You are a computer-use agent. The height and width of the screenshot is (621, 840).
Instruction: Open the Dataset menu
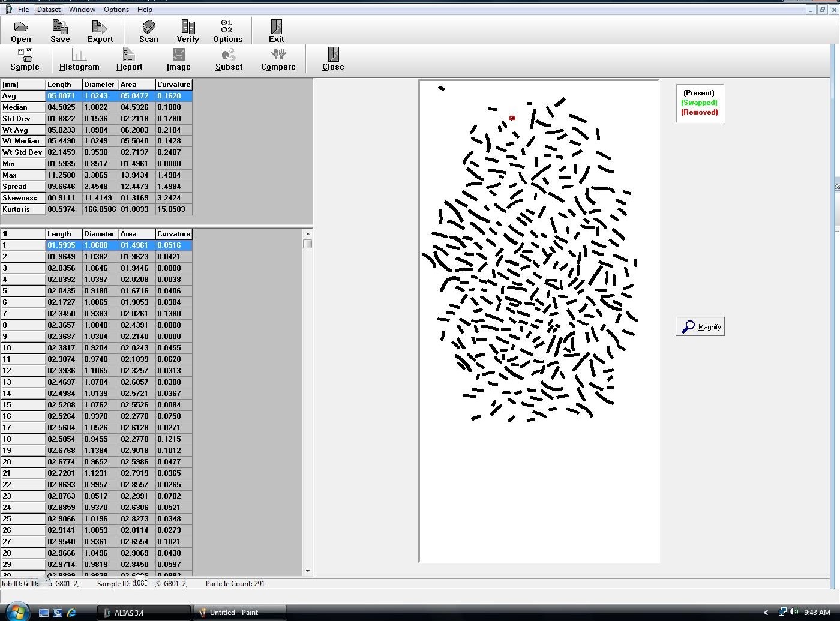click(x=49, y=10)
